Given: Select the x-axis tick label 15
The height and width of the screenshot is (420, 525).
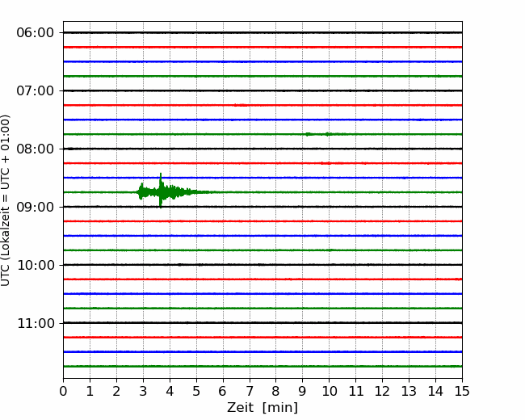Looking at the screenshot, I should click(x=462, y=391).
